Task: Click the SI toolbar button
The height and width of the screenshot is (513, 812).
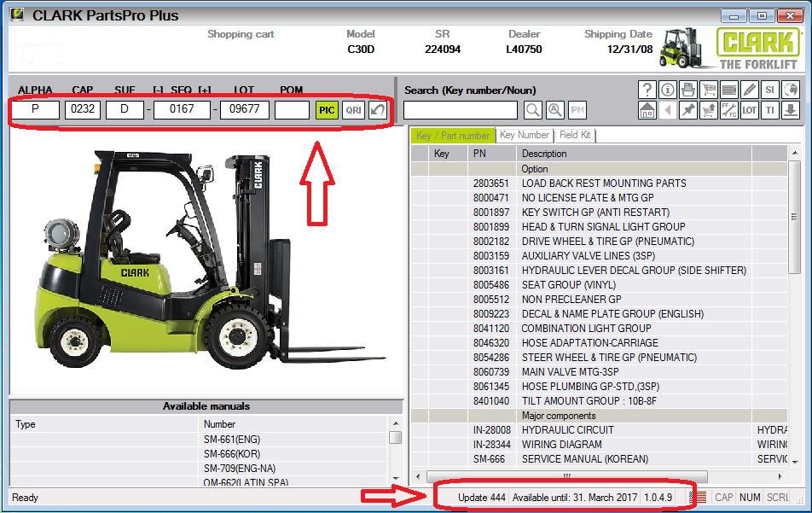Action: (x=770, y=90)
